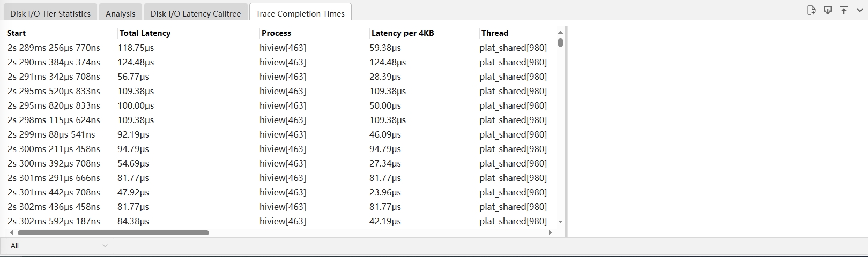Click the upward arrow to top icon
This screenshot has height=257, width=868.
pos(844,10)
